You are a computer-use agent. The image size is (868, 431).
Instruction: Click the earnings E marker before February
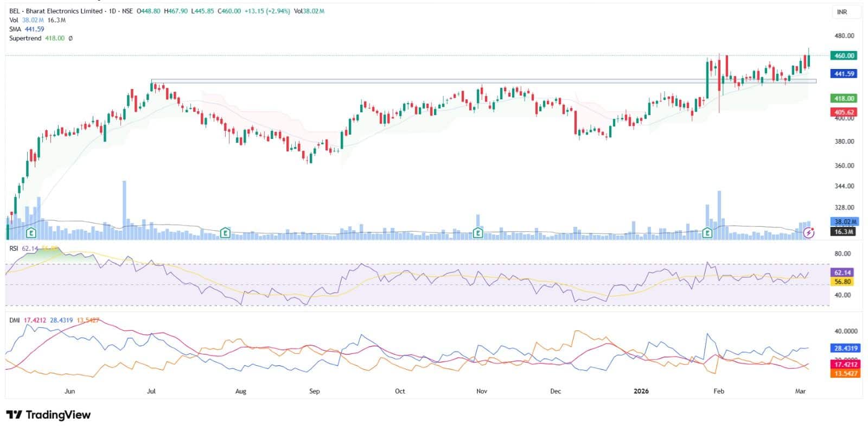707,233
